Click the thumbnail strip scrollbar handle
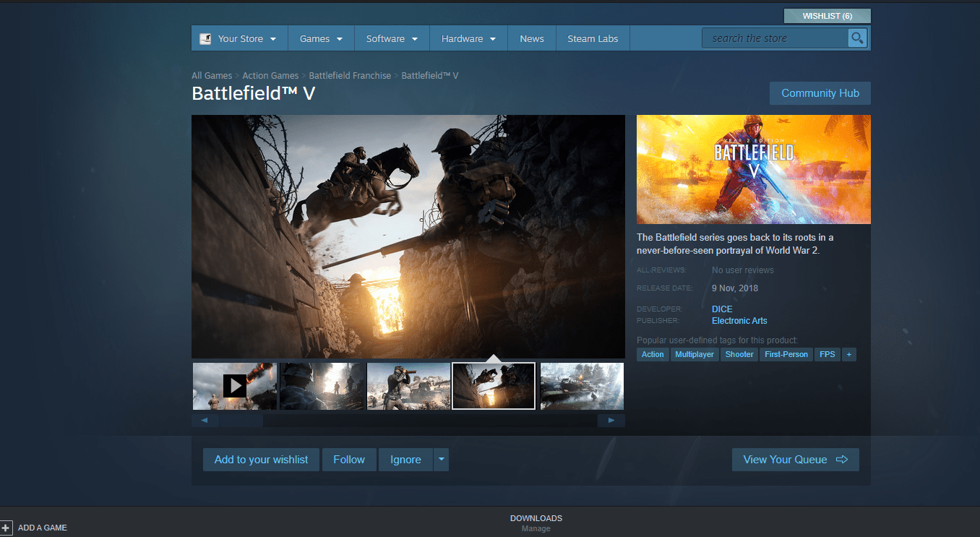The height and width of the screenshot is (537, 980). coord(241,421)
